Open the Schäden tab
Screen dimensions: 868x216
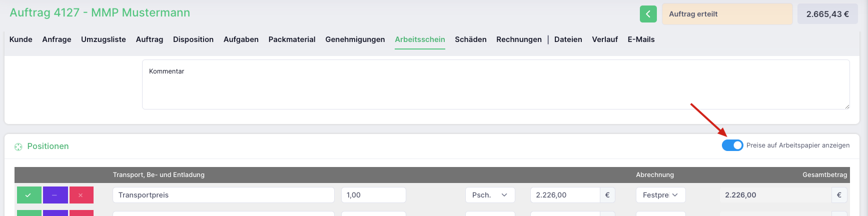click(x=470, y=39)
